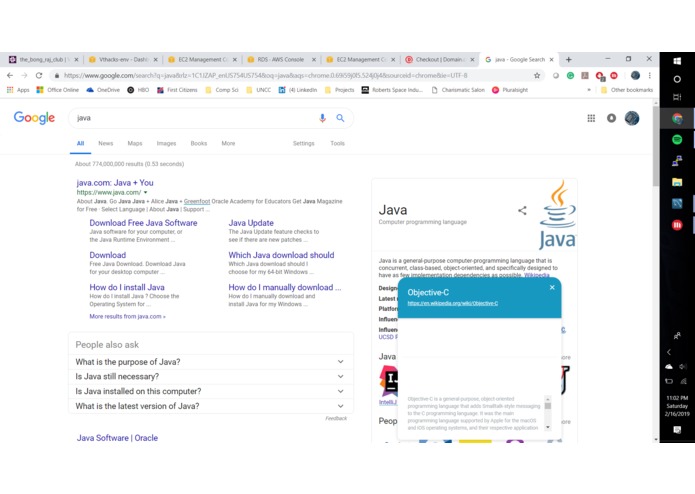The image size is (695, 494).
Task: Open Objective-C Wikipedia URL in popup
Action: point(453,303)
